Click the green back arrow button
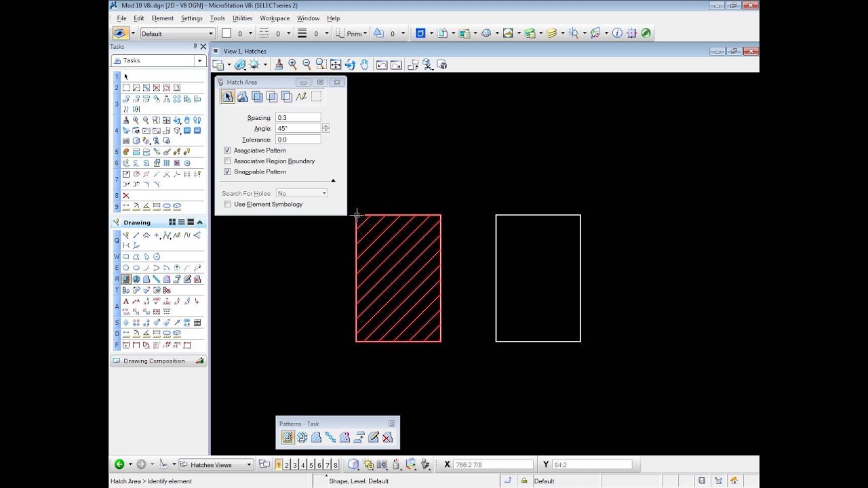 119,464
